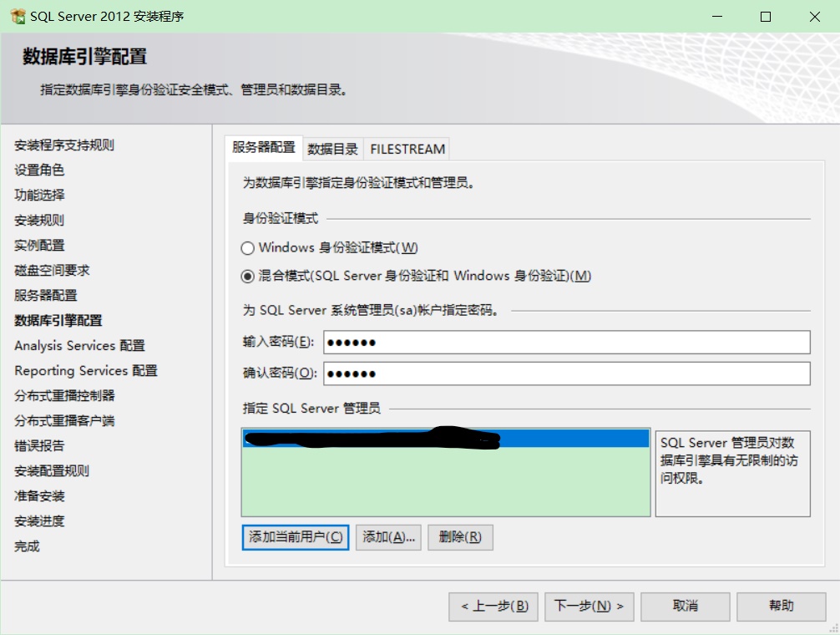840x635 pixels.
Task: Click Reporting Services 配置 step
Action: coord(86,371)
